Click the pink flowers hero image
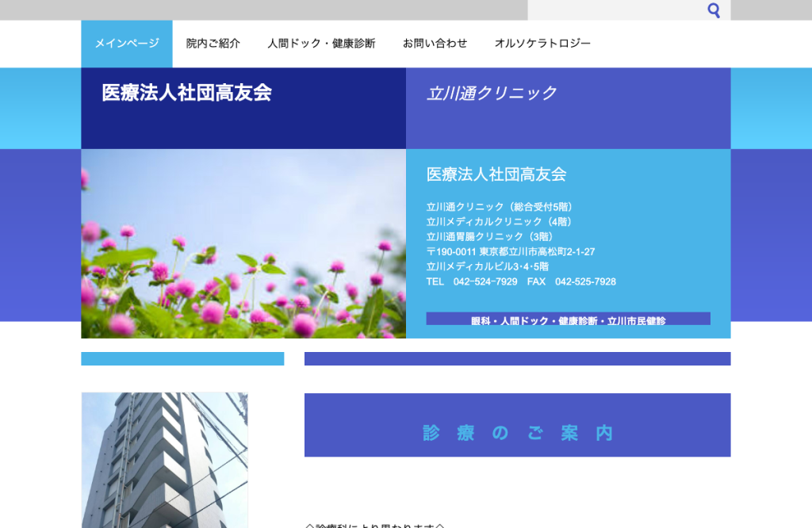 (243, 243)
